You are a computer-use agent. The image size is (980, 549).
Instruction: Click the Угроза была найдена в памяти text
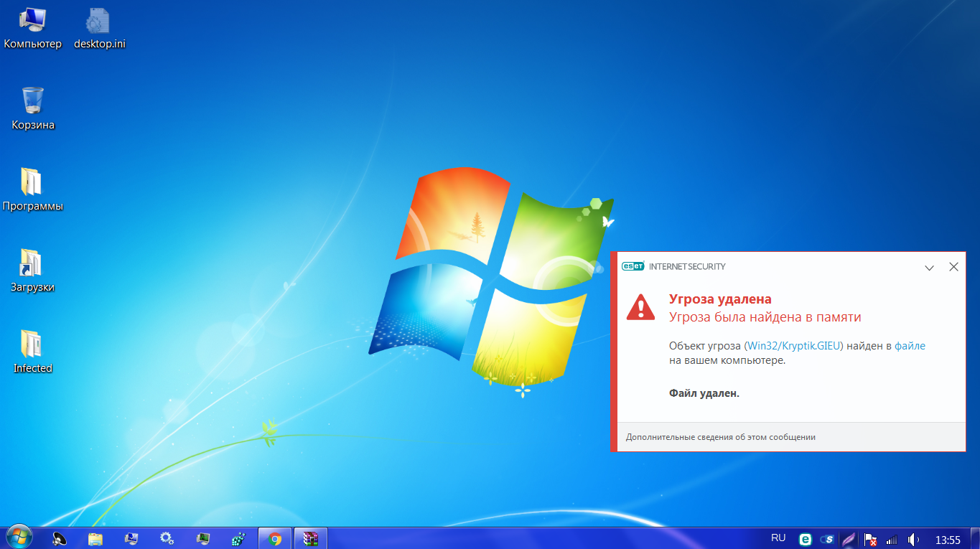click(765, 317)
